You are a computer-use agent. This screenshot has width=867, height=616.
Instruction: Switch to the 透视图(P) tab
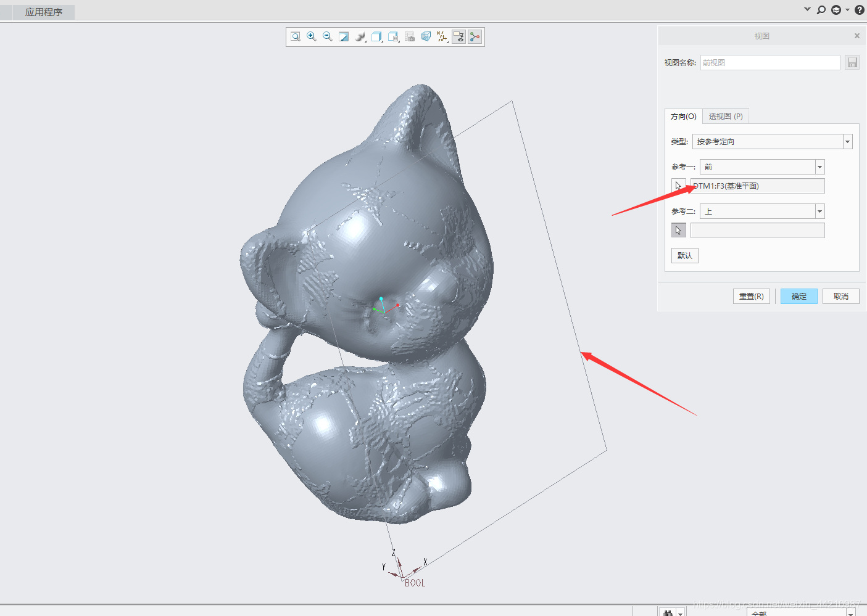[726, 117]
